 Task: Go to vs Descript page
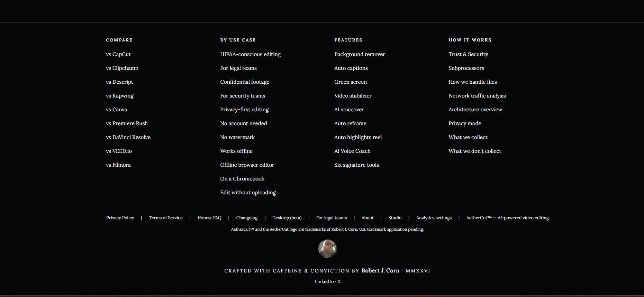click(119, 82)
